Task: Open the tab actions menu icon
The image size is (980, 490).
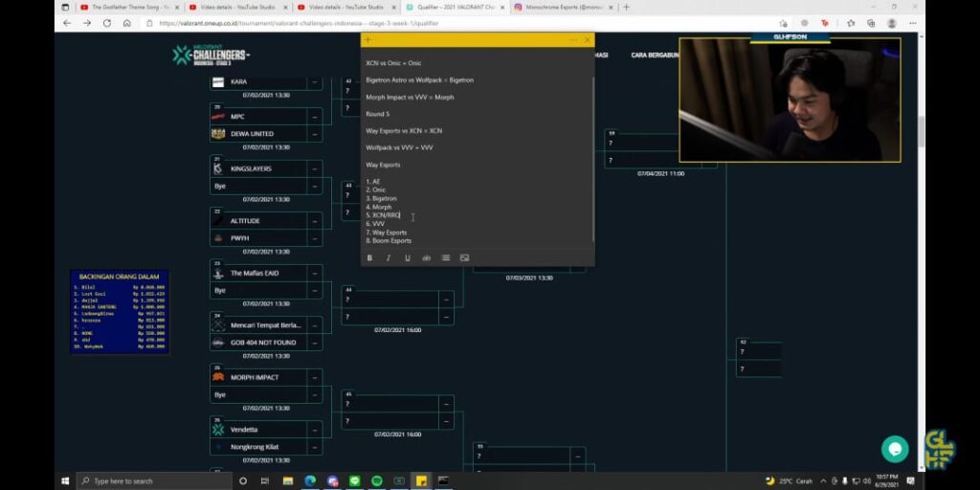Action: (x=66, y=7)
